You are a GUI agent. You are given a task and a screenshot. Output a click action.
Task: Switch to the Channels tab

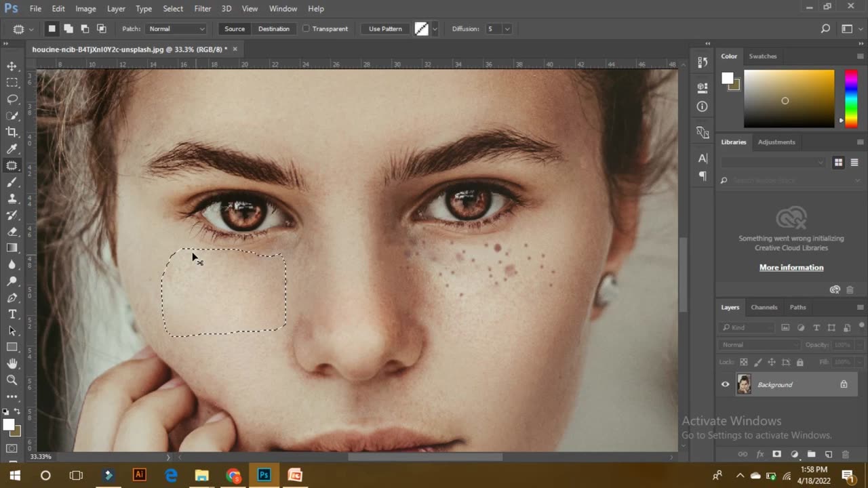(764, 307)
